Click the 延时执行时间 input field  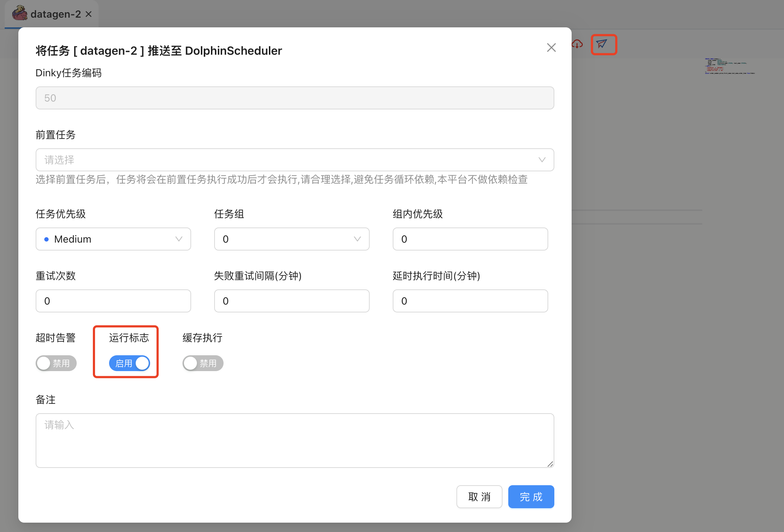[x=470, y=301]
